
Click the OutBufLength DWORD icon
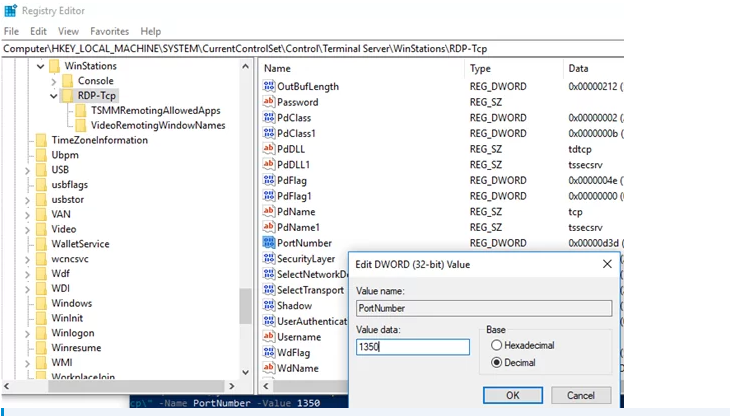coord(268,87)
